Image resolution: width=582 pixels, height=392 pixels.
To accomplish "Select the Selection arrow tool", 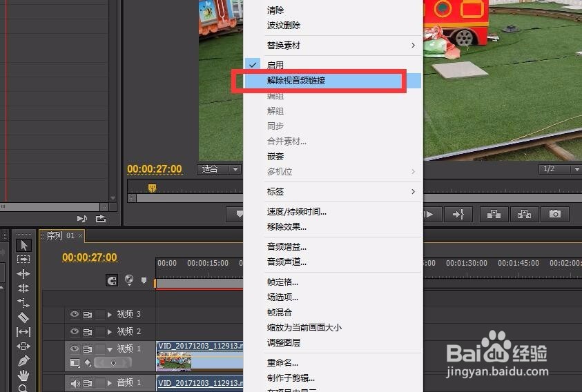I will point(23,246).
